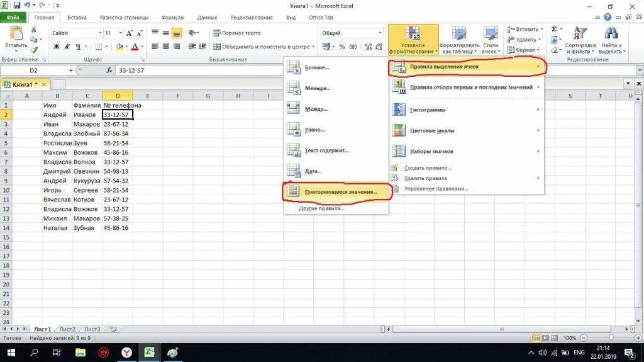Open Cell Styles (Стили ячеек)
This screenshot has height=362, width=644.
point(491,40)
